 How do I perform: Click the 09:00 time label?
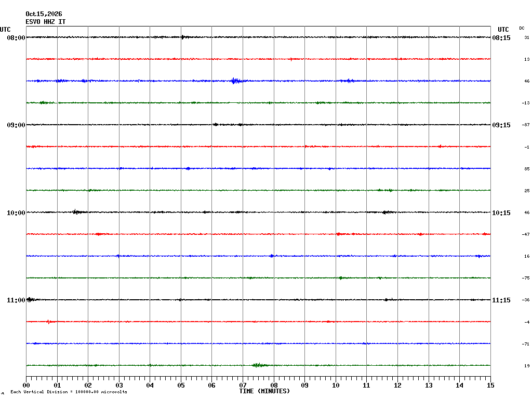click(16, 125)
